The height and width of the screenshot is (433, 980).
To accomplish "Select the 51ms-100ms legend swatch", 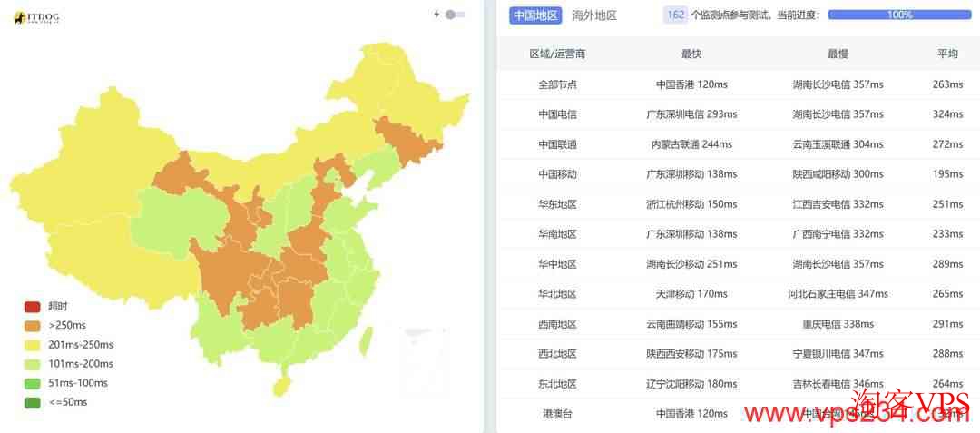I will pyautogui.click(x=33, y=383).
